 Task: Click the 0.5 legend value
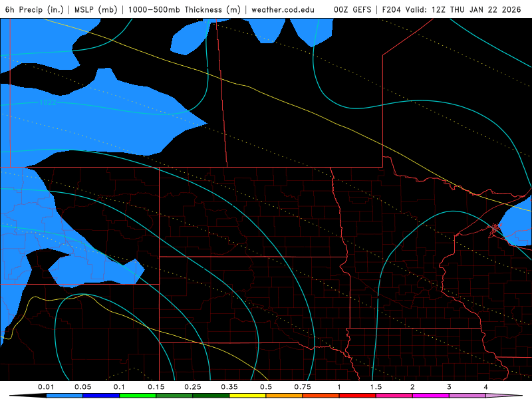click(266, 387)
